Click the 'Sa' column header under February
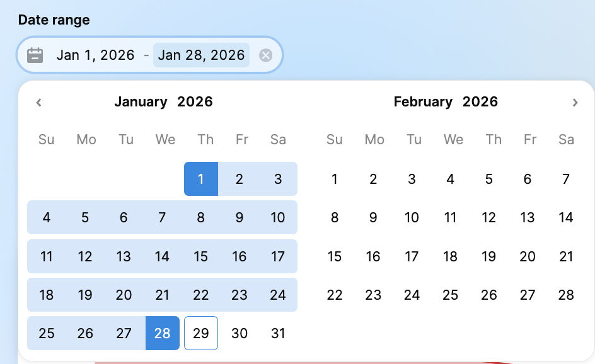This screenshot has height=364, width=595. click(x=566, y=139)
